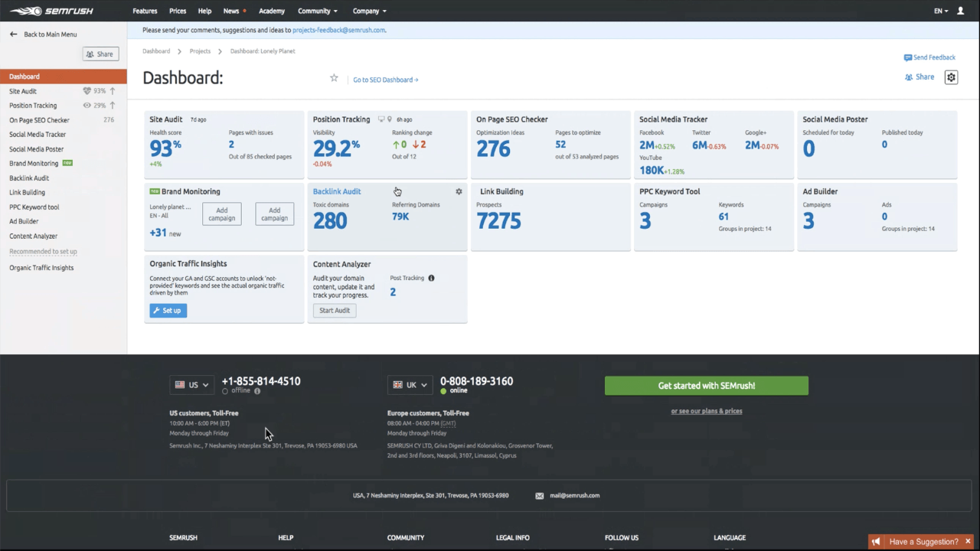The height and width of the screenshot is (551, 980).
Task: Click the eye icon in Position Tracking sidebar row
Action: [87, 106]
